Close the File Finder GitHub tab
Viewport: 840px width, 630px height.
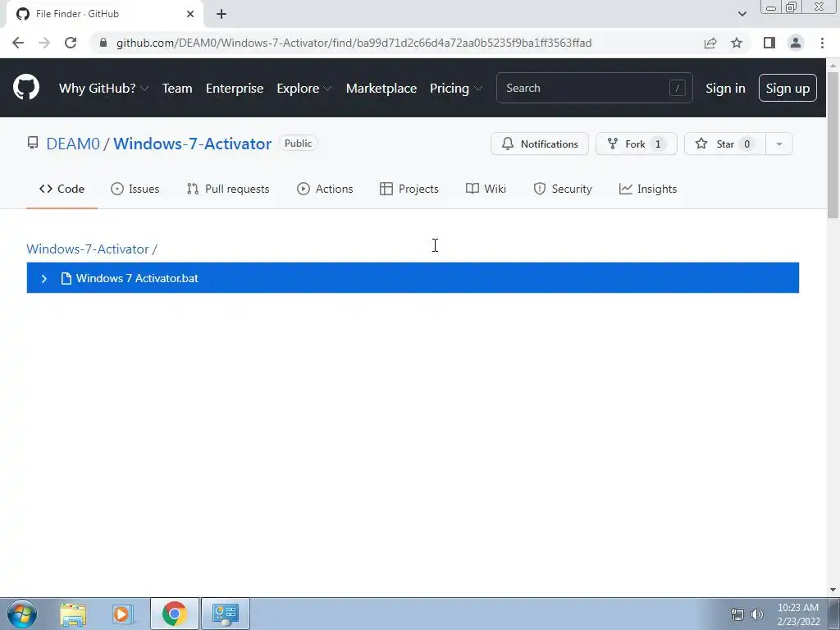(x=190, y=14)
